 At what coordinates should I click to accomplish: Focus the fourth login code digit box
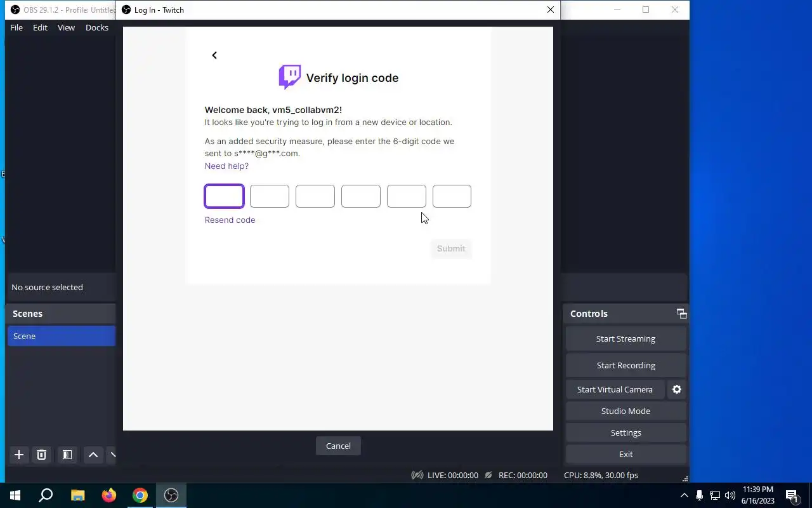(361, 196)
